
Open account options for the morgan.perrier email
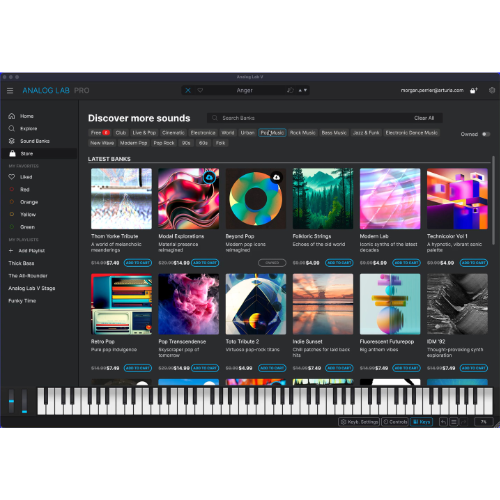click(432, 90)
